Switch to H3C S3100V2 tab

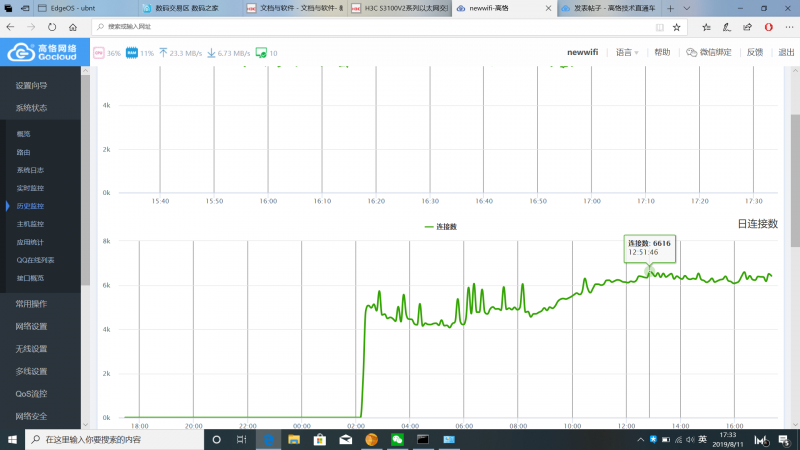click(x=399, y=8)
